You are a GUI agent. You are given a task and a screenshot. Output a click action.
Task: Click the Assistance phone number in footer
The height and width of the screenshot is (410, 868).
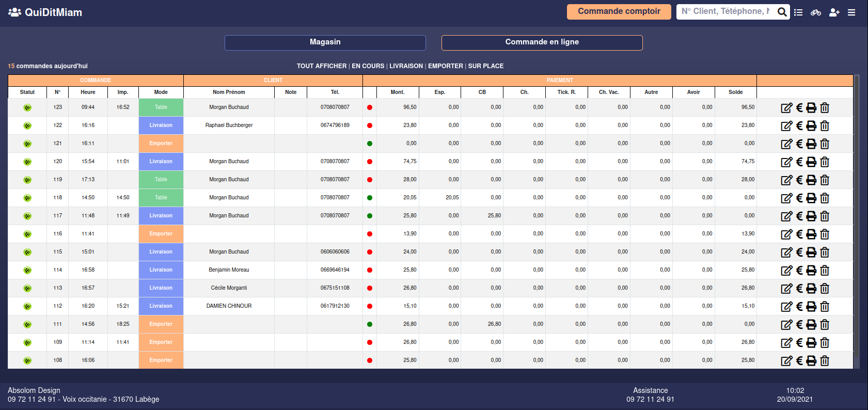pyautogui.click(x=650, y=399)
